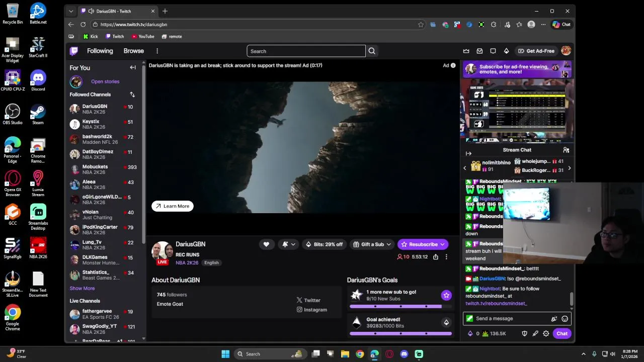The image size is (644, 362).
Task: Open 136.5K channel points balance
Action: pos(494,333)
